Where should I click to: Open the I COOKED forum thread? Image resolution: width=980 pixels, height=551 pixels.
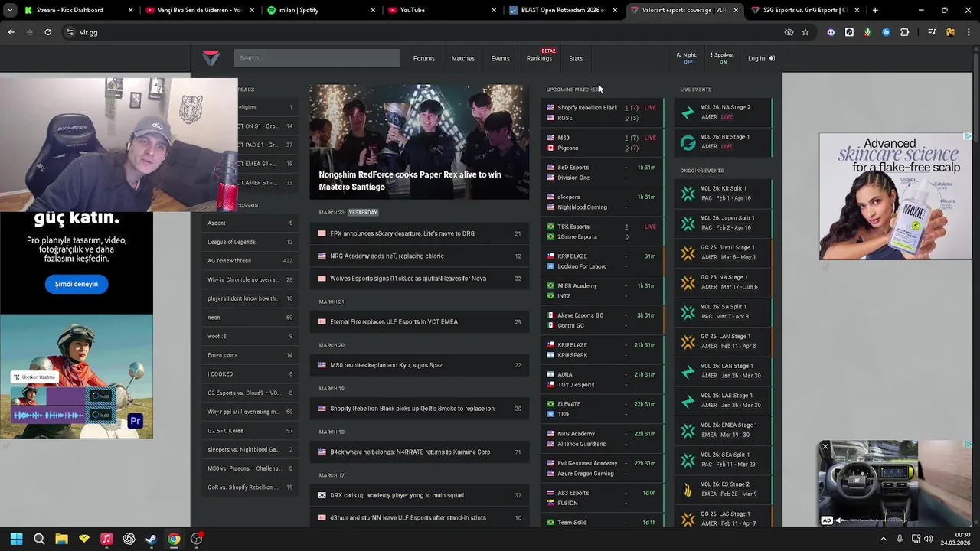250,373
